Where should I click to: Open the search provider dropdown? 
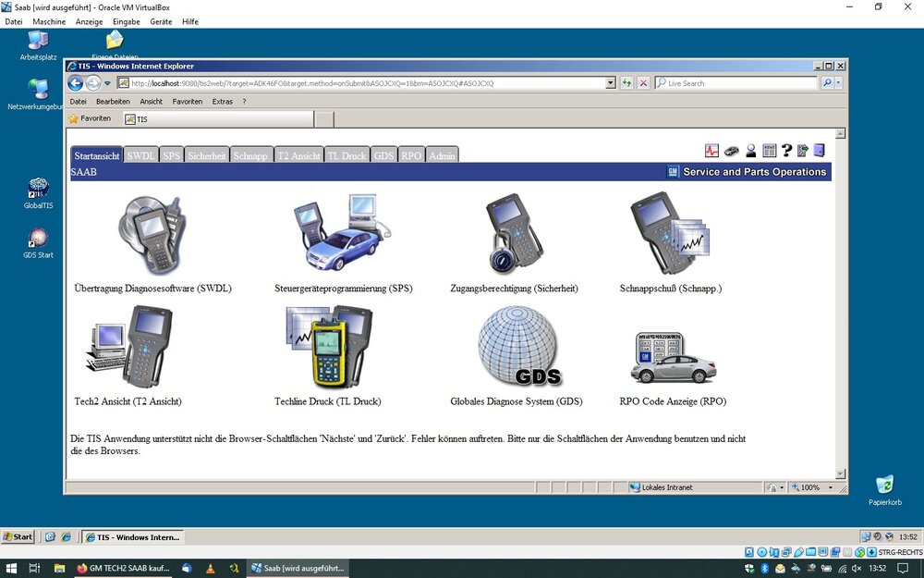839,83
